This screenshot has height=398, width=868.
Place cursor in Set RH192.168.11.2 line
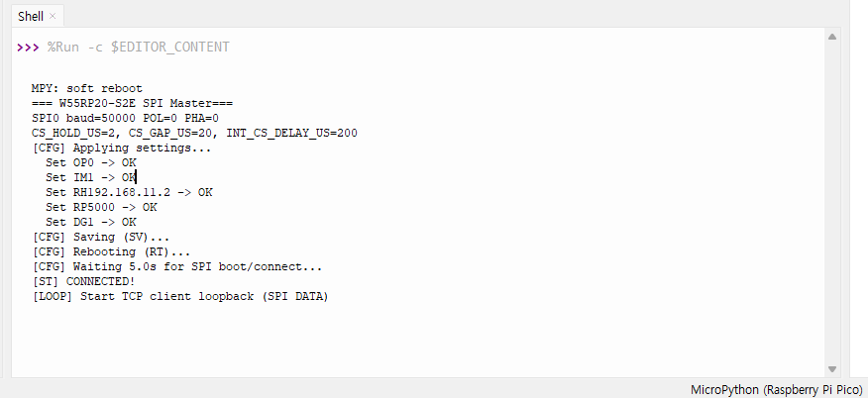(129, 192)
